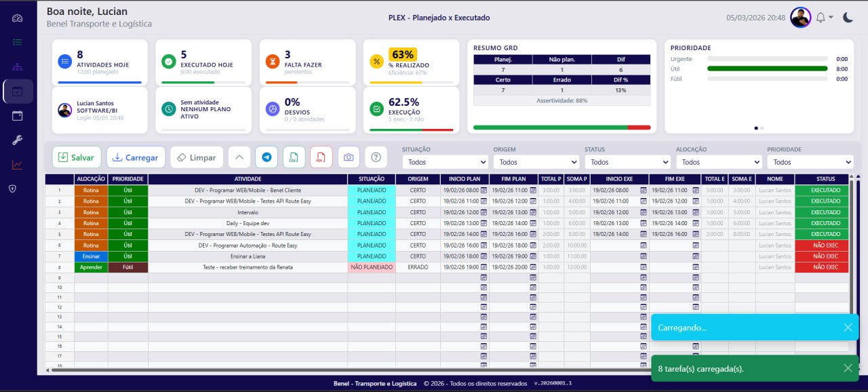Expand the PRIORIDADE filter dropdown

coord(810,162)
